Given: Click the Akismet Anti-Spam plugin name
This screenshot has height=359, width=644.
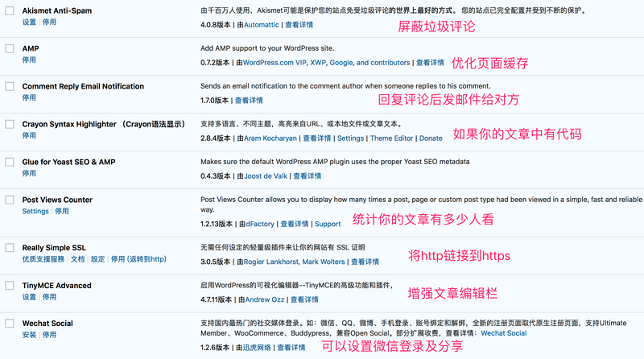Looking at the screenshot, I should point(57,10).
